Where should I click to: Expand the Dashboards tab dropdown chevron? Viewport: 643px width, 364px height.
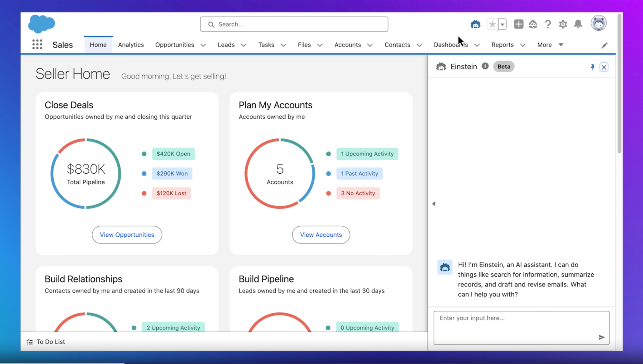(477, 45)
